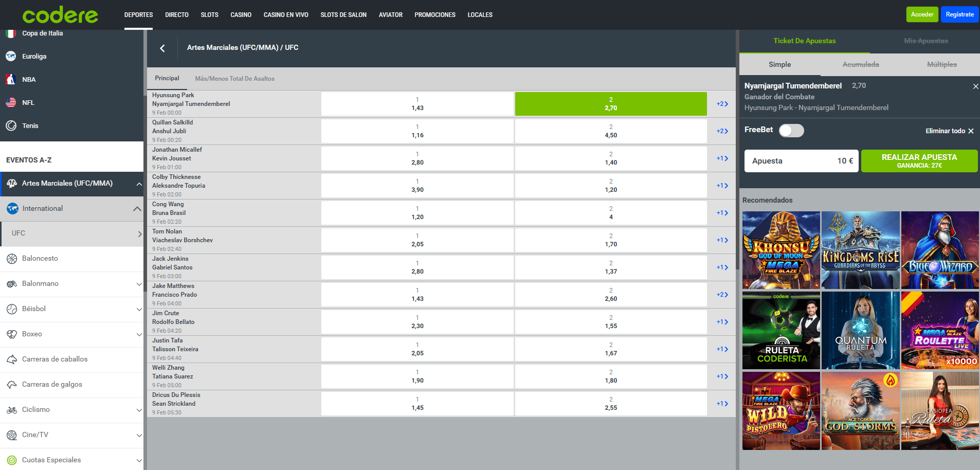This screenshot has width=980, height=470.
Task: Show +2 more markets for Hyunsung Park fight
Action: point(722,104)
